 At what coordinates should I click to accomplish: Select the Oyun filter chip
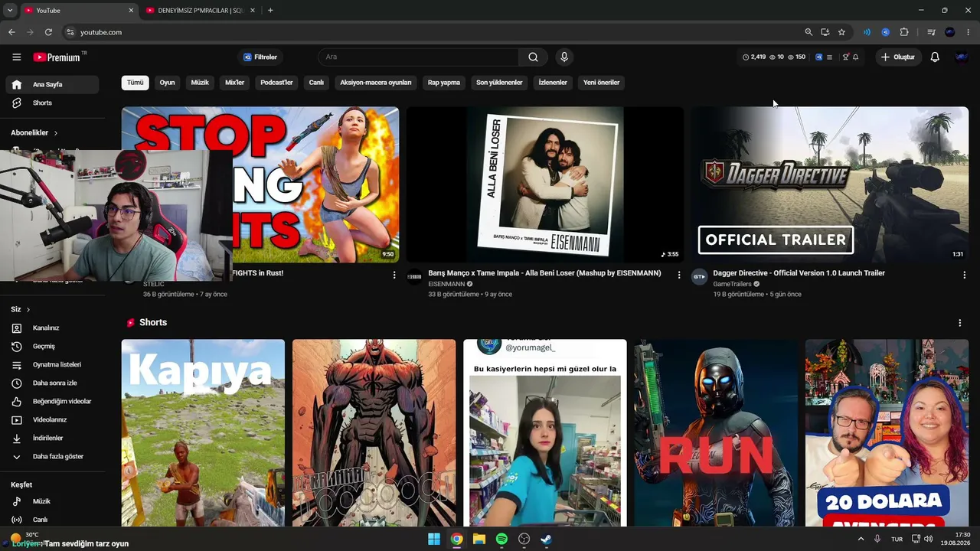(167, 83)
